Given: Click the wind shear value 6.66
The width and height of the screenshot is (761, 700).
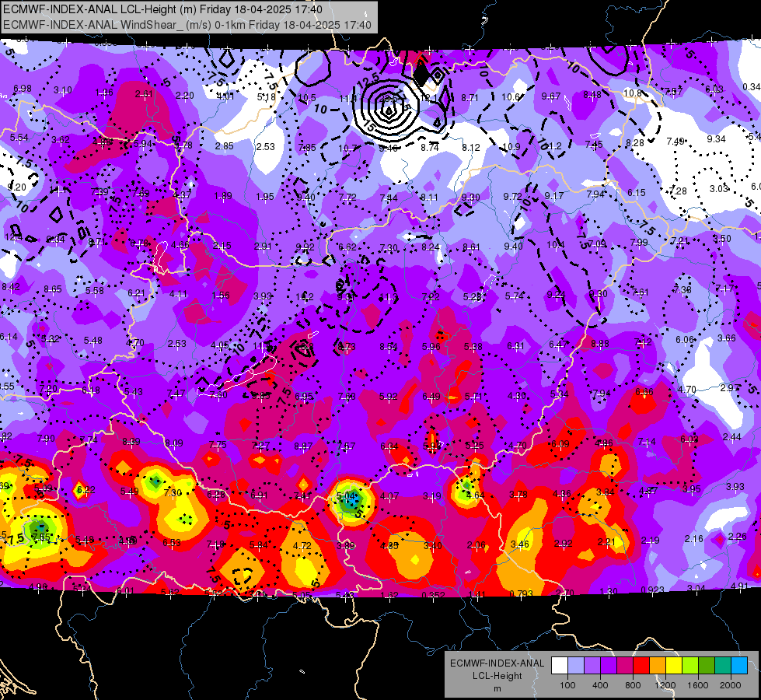Looking at the screenshot, I should point(644,391).
